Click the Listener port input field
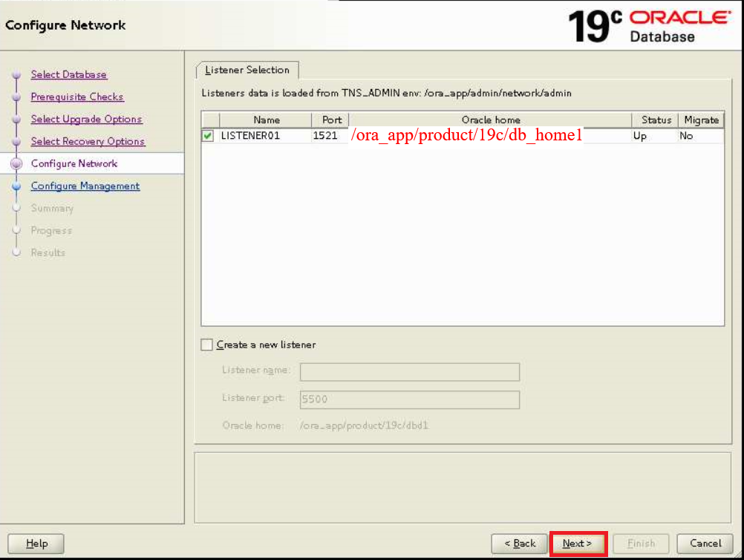The width and height of the screenshot is (744, 560). (409, 400)
